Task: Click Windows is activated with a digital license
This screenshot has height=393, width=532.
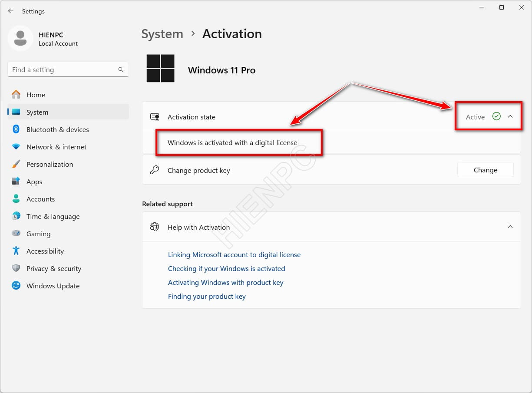Action: [x=232, y=142]
